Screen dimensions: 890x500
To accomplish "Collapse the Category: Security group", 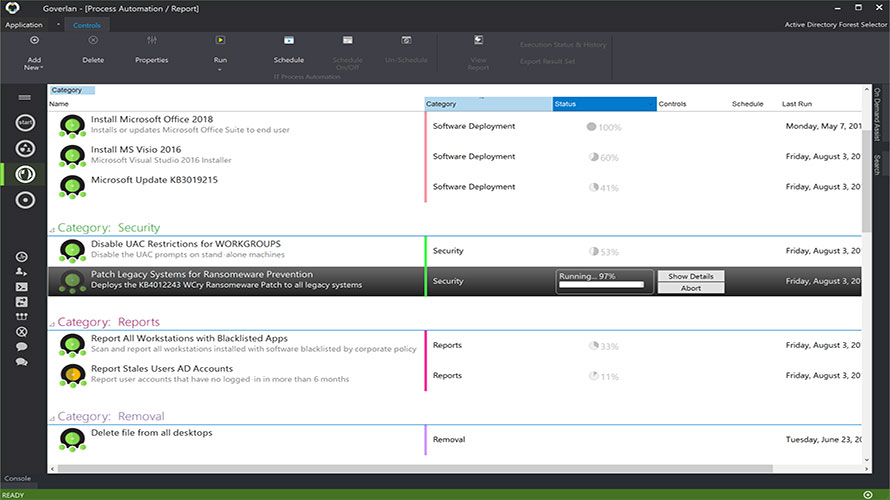I will 52,229.
